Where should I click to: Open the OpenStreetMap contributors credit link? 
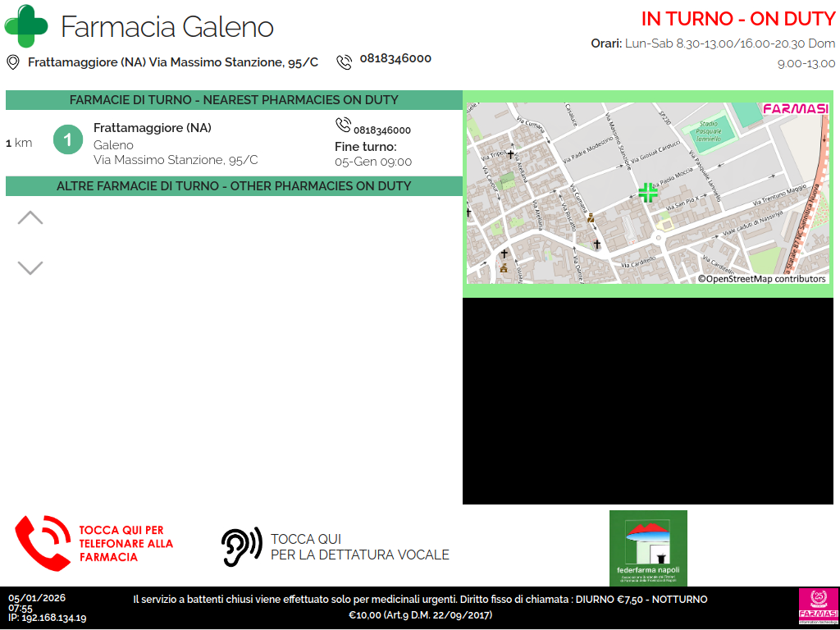click(x=762, y=279)
